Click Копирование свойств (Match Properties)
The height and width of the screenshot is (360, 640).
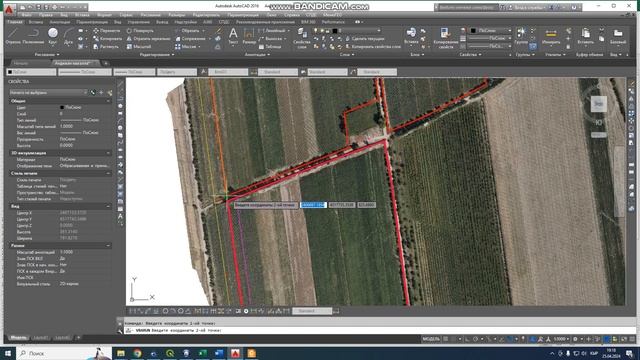point(445,38)
